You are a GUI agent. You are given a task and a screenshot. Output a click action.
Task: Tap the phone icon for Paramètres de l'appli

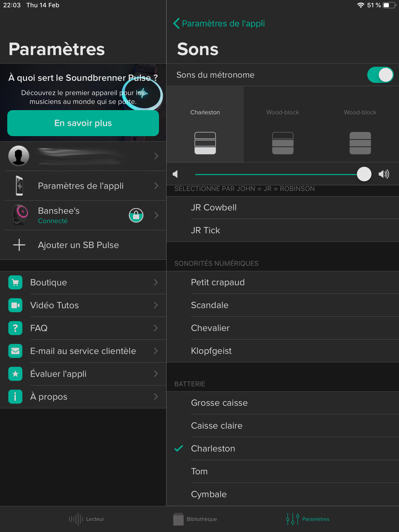tap(19, 185)
